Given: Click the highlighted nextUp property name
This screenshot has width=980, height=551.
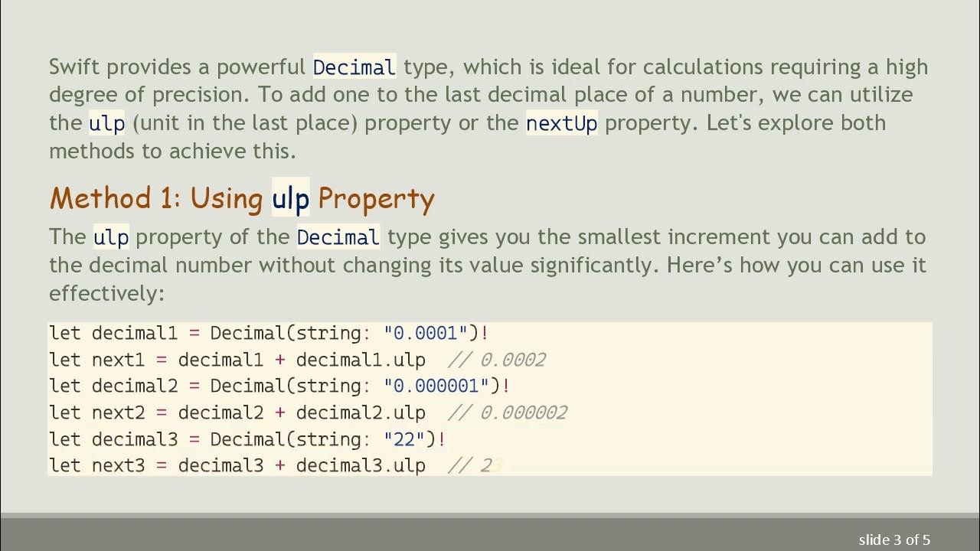Looking at the screenshot, I should pyautogui.click(x=562, y=123).
